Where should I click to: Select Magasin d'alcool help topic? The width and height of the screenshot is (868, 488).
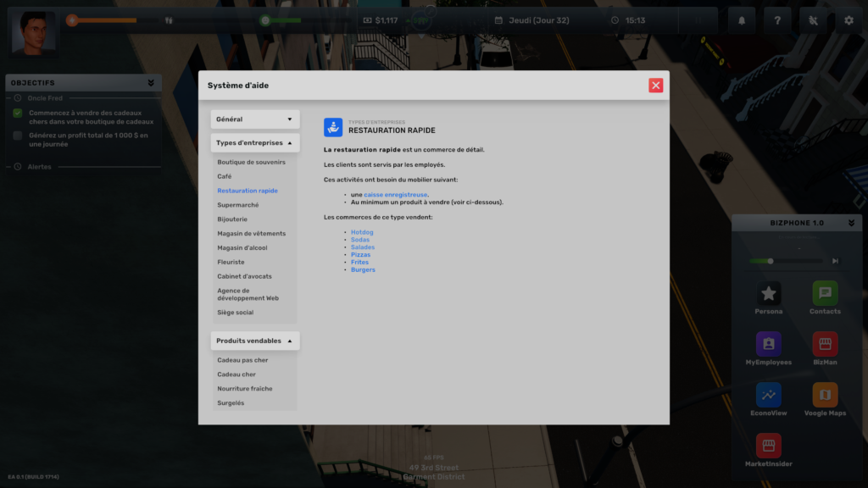pos(242,248)
